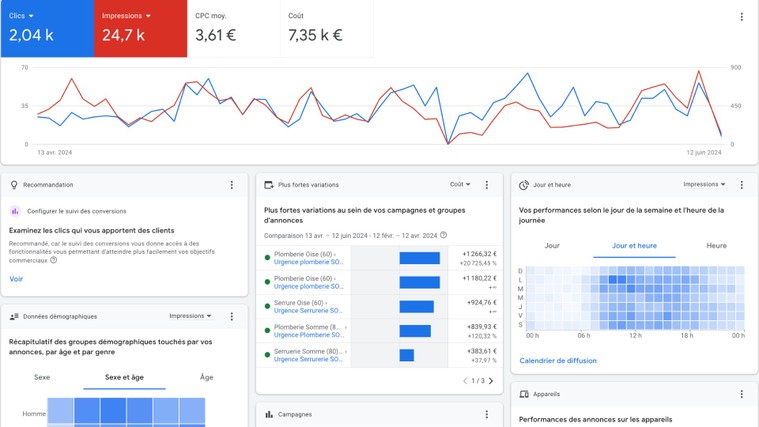Open Campagnes card three-dot menu

(x=486, y=414)
